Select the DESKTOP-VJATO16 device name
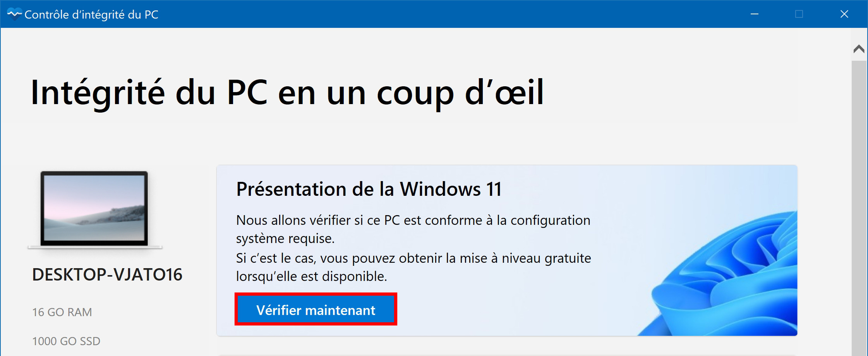Image resolution: width=868 pixels, height=356 pixels. (107, 275)
